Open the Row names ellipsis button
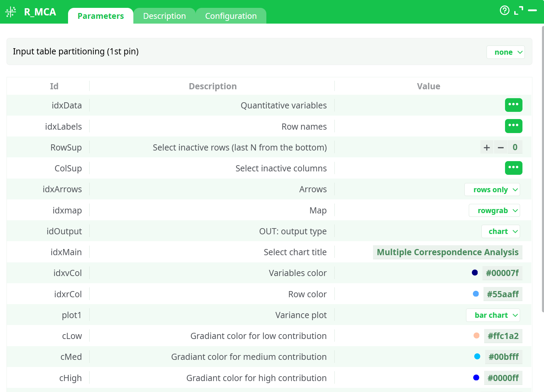The image size is (544, 392). 513,126
